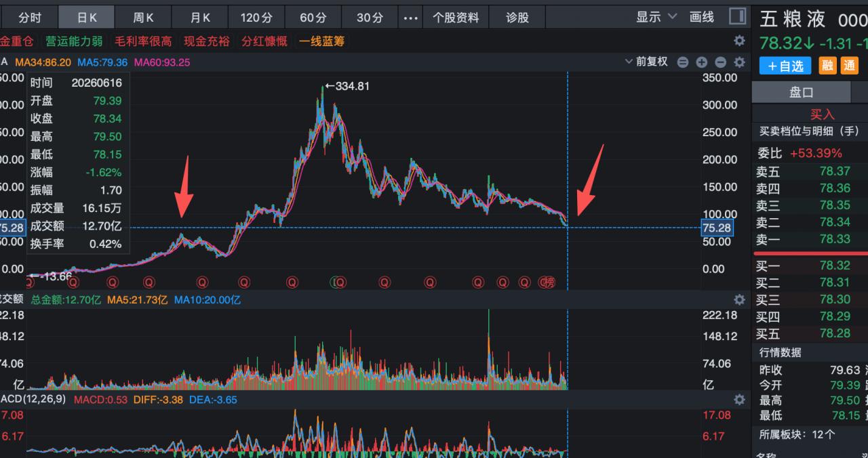Click the 营运能力弱 tag
Viewport: 868px width, 458px height.
(x=74, y=41)
